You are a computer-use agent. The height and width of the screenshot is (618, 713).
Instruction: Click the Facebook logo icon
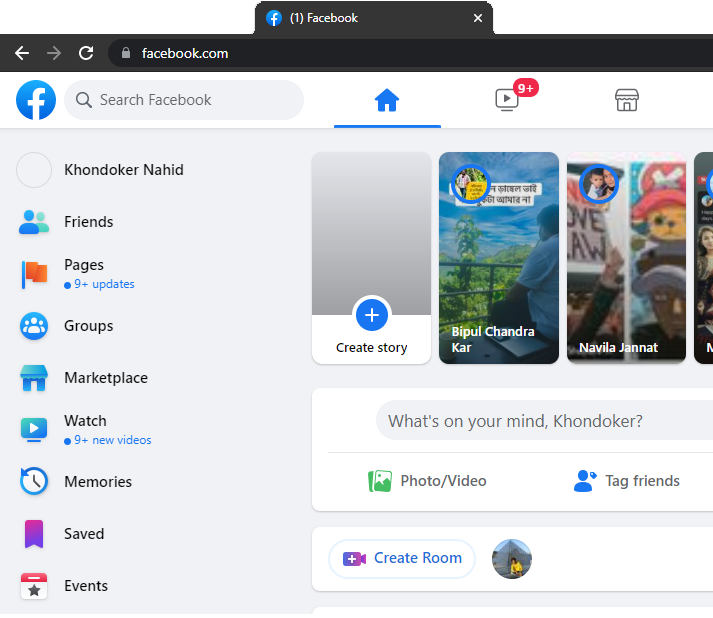[x=36, y=100]
